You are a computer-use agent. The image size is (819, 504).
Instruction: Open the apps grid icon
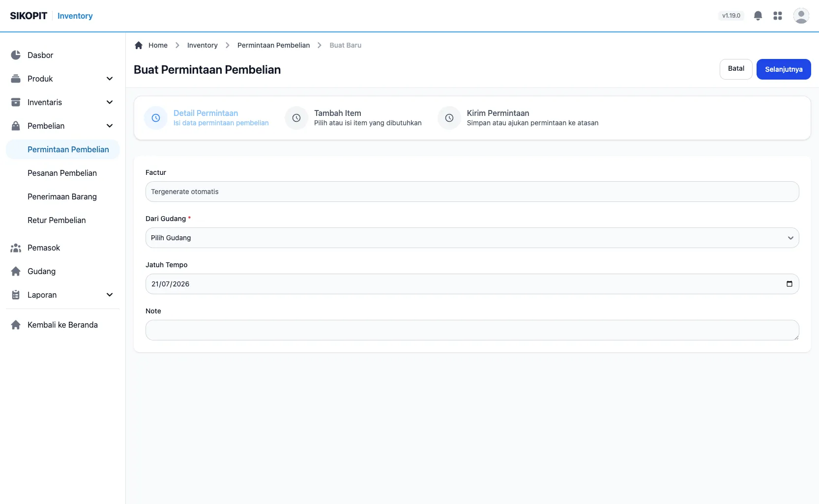coord(777,16)
